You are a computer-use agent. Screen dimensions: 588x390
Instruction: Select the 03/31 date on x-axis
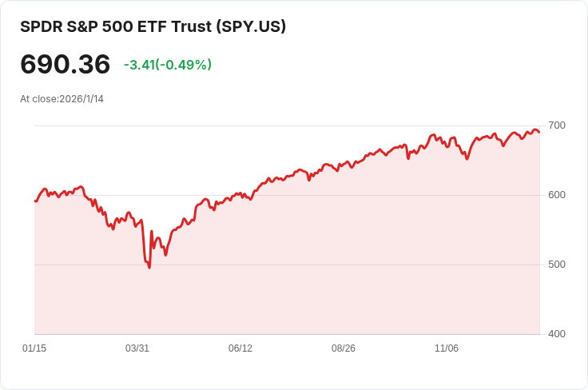[x=137, y=348]
